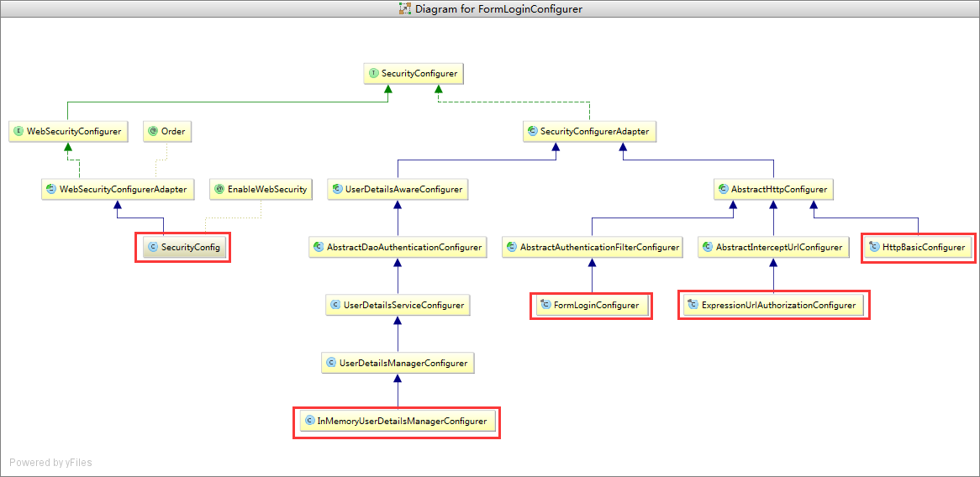Screen dimensions: 980x477
Task: Select the ExpressionUrlAuthorizationConfigurer node label
Action: click(x=778, y=306)
